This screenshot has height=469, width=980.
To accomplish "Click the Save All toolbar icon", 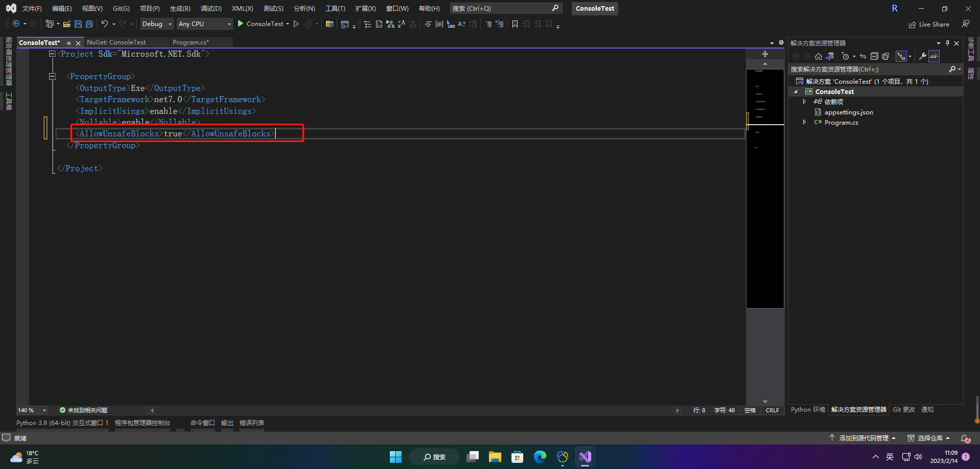I will [x=89, y=24].
